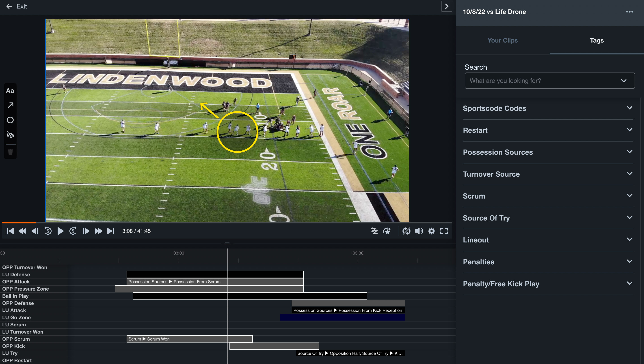
Task: Step forward one frame
Action: coord(86,231)
